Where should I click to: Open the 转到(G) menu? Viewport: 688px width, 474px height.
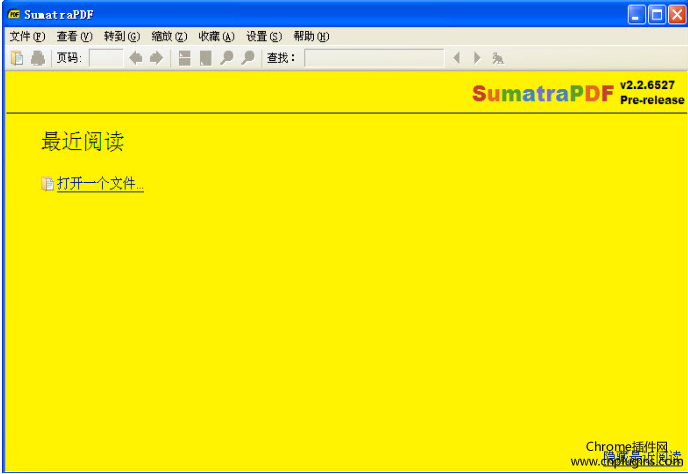[x=122, y=36]
